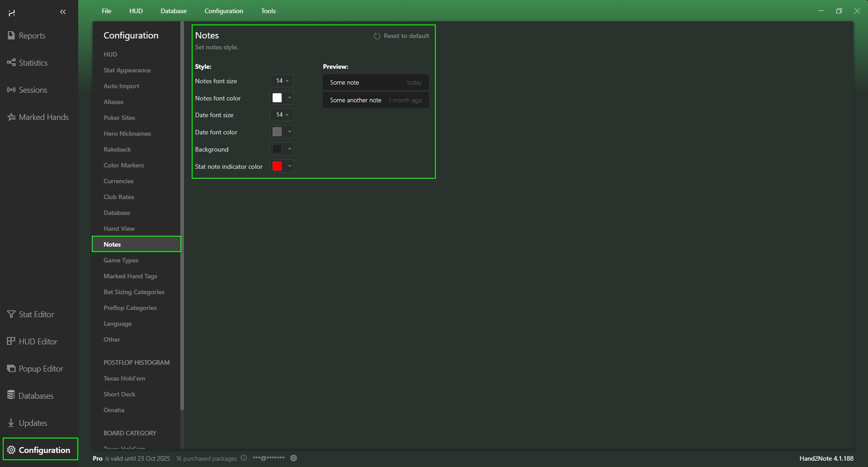
Task: Click the purchased packages info icon
Action: 244,458
